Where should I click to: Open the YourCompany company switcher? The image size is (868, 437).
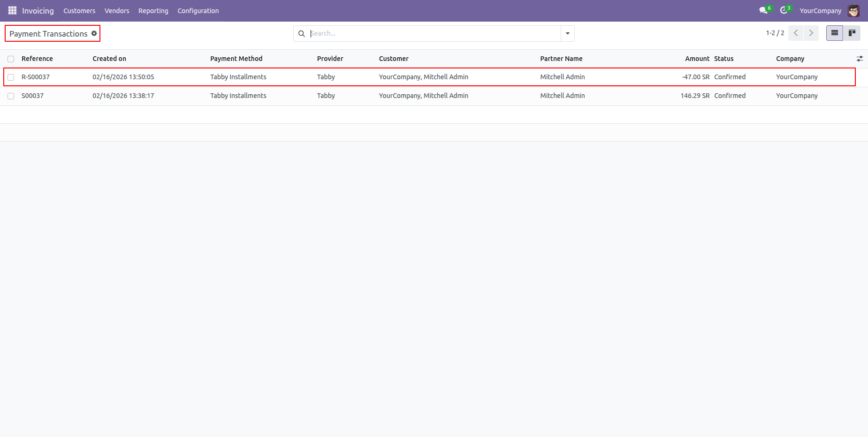click(820, 11)
